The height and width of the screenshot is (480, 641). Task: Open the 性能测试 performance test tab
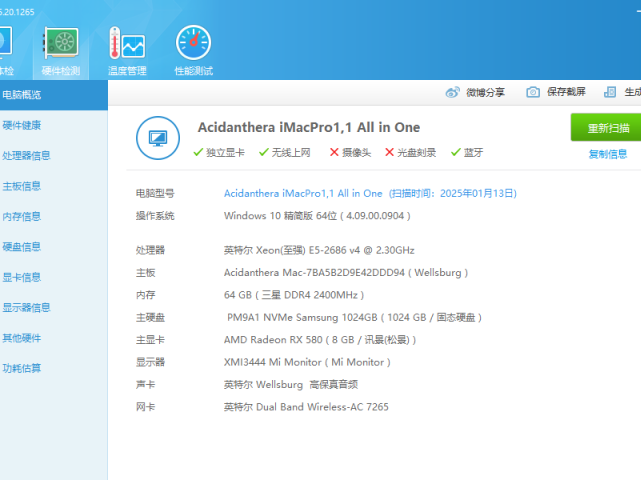coord(193,52)
